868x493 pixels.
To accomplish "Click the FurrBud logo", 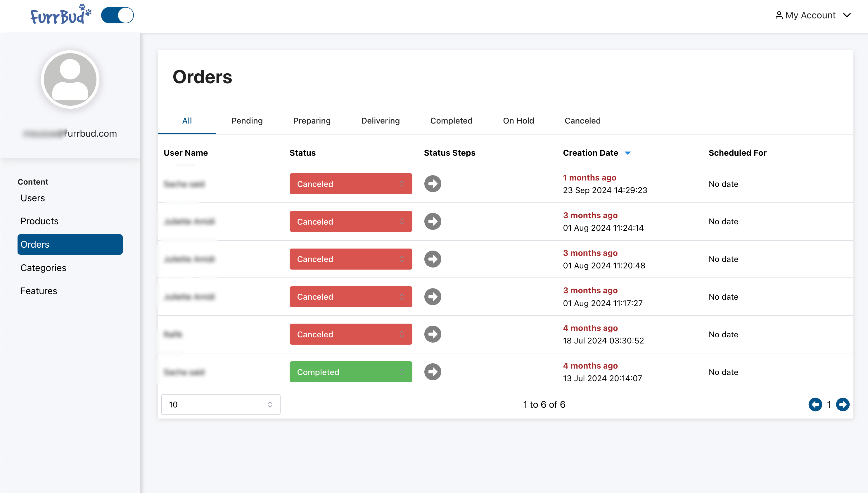I will point(61,15).
